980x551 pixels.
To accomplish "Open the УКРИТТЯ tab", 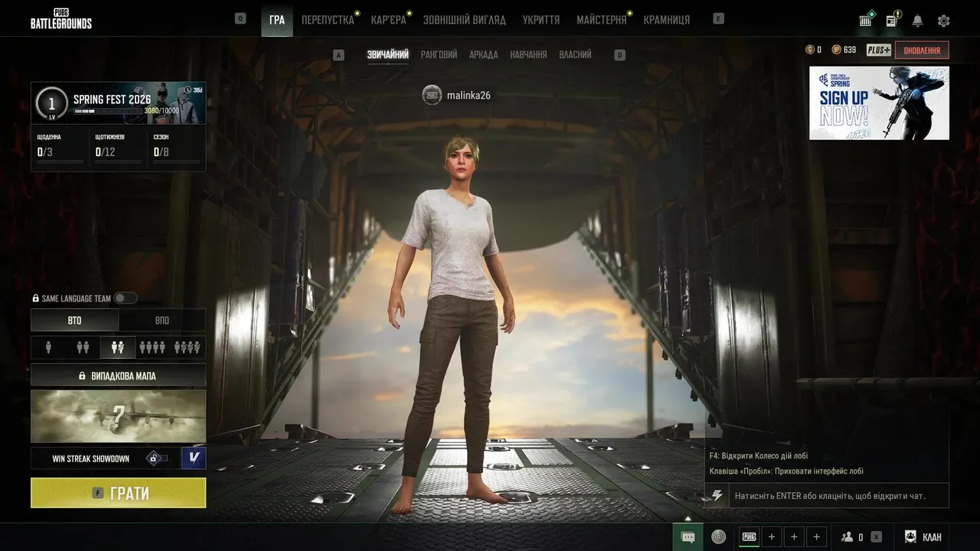I will tap(541, 20).
